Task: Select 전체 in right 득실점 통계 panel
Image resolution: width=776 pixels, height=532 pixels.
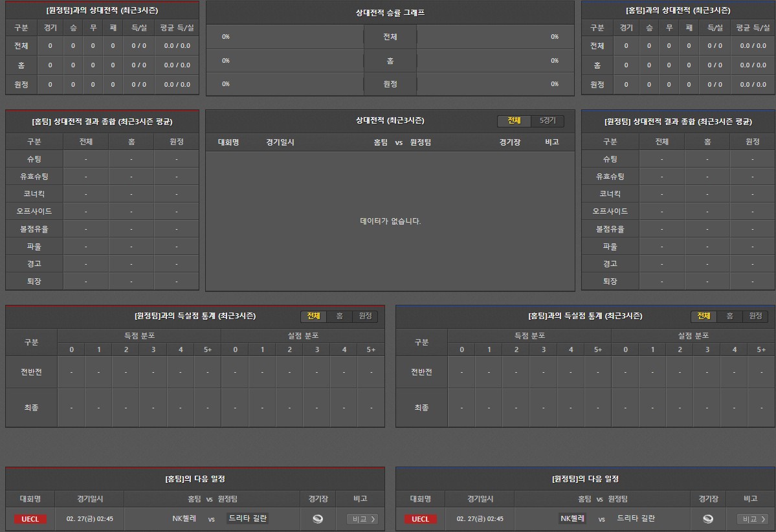Action: [704, 316]
